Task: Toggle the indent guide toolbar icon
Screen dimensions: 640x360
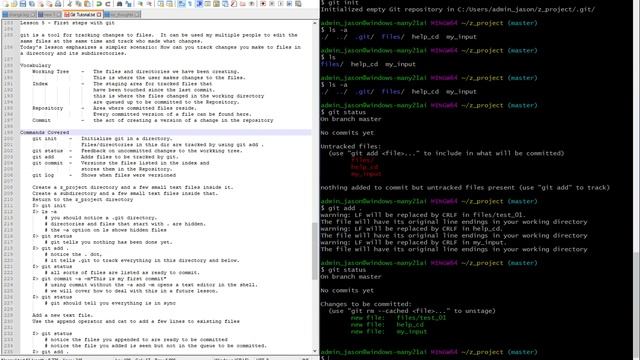Action: tap(199, 4)
